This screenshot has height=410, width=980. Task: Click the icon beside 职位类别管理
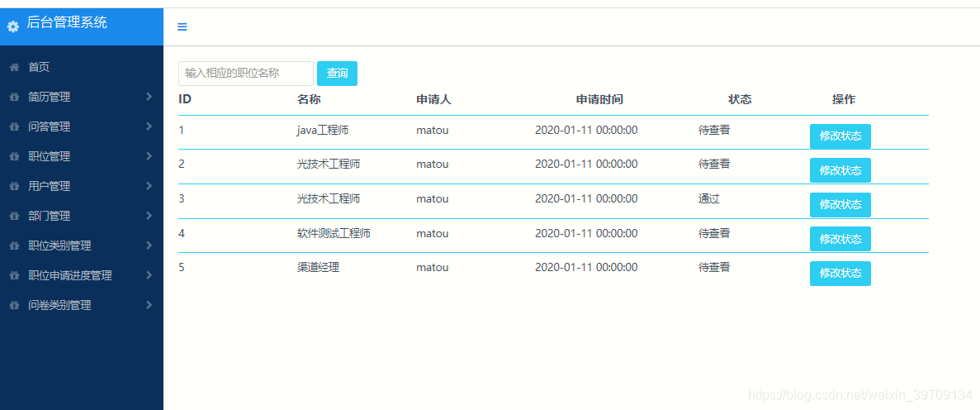pos(14,246)
